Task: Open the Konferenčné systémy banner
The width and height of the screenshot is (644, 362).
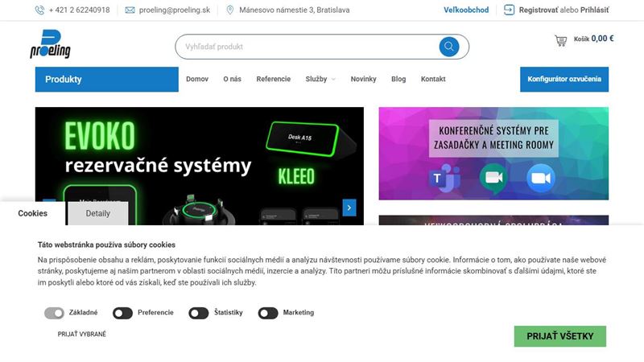Action: coord(493,154)
